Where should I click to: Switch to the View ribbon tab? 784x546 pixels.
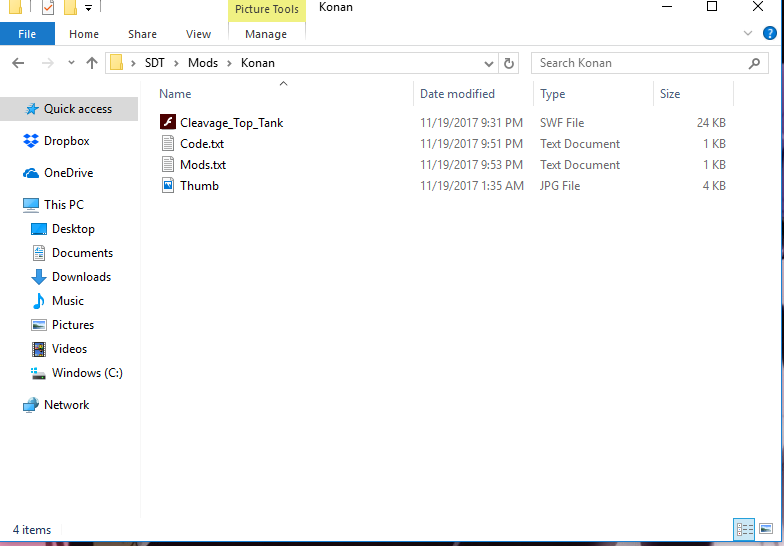[x=198, y=34]
